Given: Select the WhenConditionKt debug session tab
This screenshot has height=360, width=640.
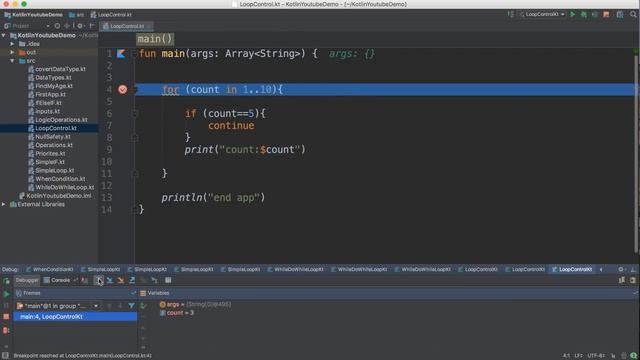Looking at the screenshot, I should [50, 269].
